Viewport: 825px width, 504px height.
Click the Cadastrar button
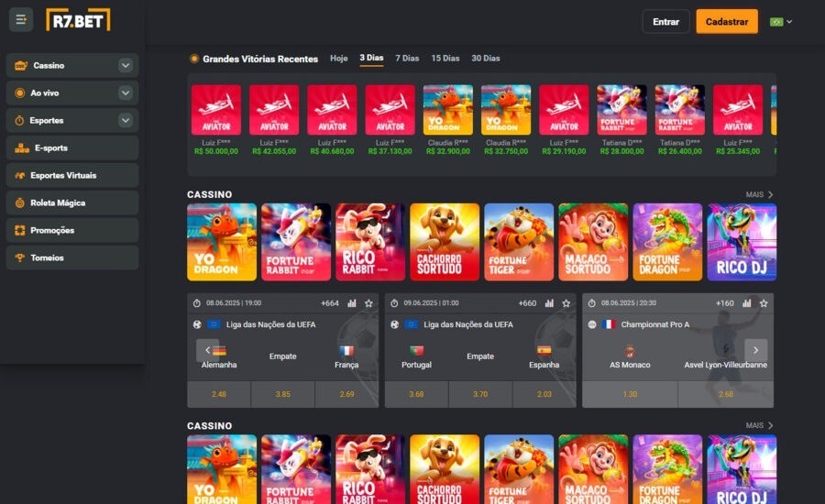pyautogui.click(x=726, y=21)
